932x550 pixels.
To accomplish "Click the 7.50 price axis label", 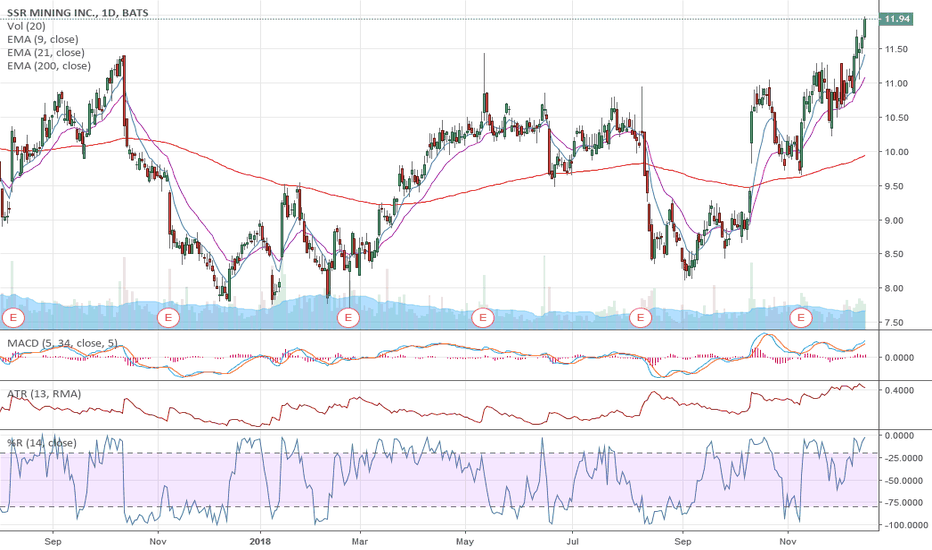I will point(896,323).
